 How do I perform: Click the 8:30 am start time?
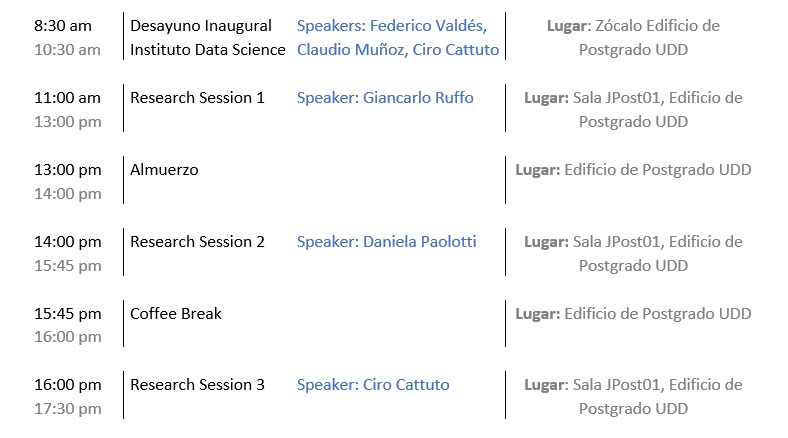pos(63,26)
